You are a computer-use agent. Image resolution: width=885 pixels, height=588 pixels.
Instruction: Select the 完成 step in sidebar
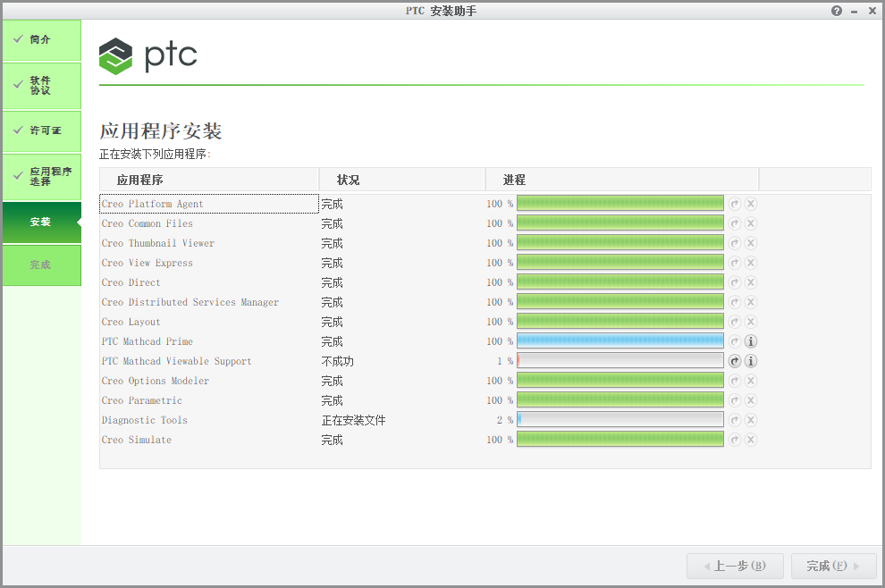[x=42, y=265]
